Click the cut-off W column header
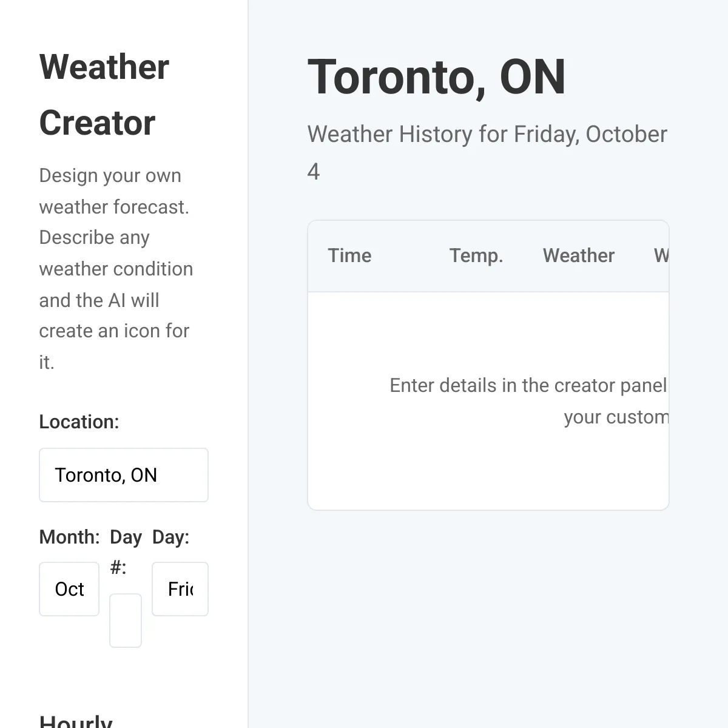 coord(661,255)
